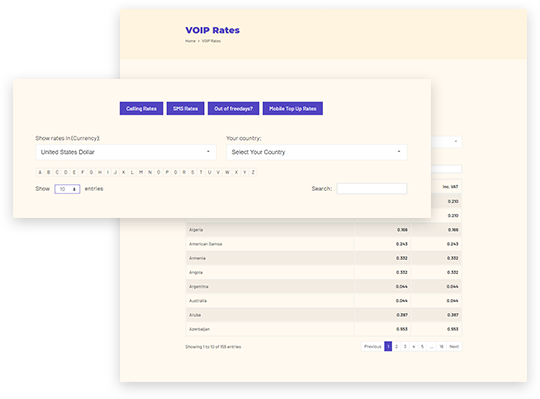
Task: Filter countries by letter S
Action: click(x=193, y=172)
